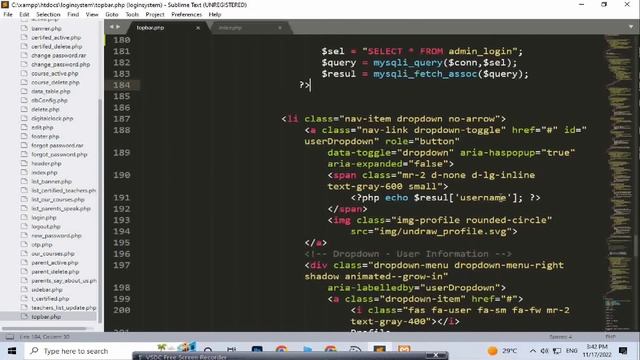This screenshot has height=360, width=640.
Task: Click line number 187 in the gutter
Action: pos(122,119)
